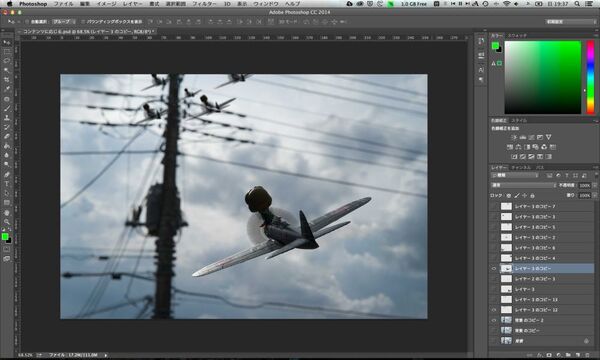
Task: Switch to the チャンネル tab
Action: pos(521,168)
